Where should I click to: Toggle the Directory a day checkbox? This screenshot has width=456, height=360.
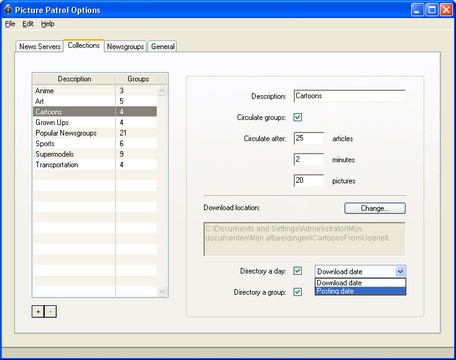coord(298,271)
